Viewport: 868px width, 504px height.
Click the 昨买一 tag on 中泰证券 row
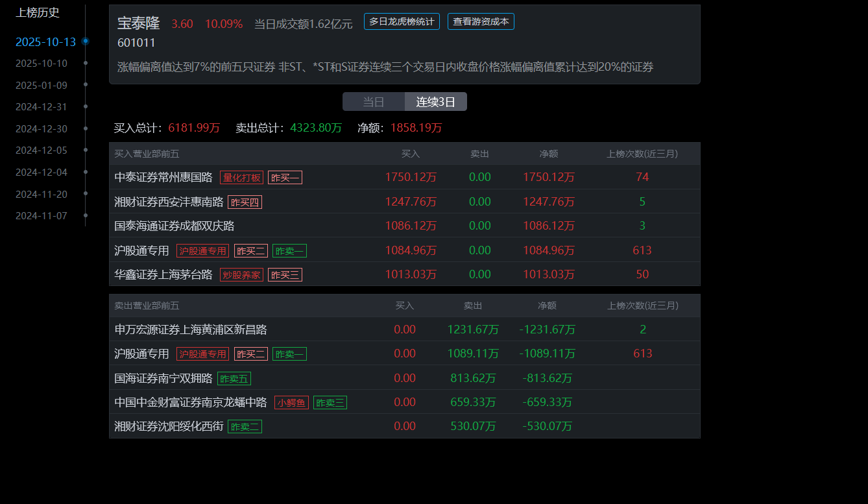pos(285,178)
